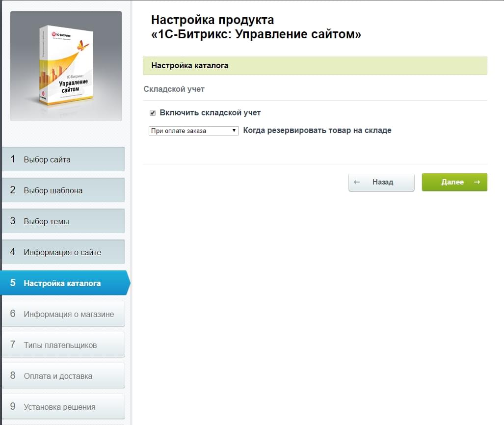This screenshot has width=504, height=425.
Task: Click the green Далее button
Action: click(454, 182)
